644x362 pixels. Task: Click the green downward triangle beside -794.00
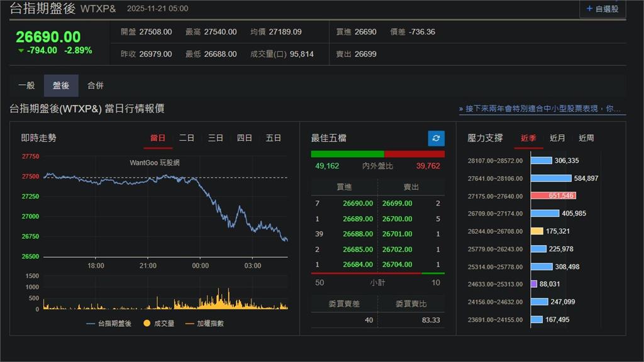tap(21, 48)
